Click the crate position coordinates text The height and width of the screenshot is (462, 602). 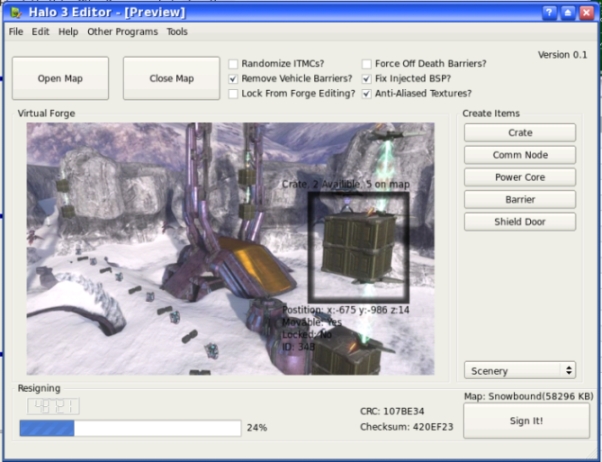coord(346,310)
